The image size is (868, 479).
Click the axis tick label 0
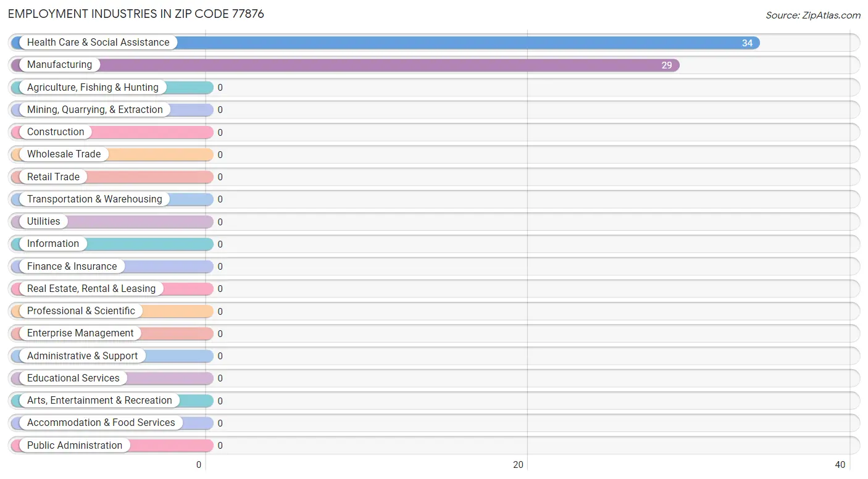pos(199,465)
